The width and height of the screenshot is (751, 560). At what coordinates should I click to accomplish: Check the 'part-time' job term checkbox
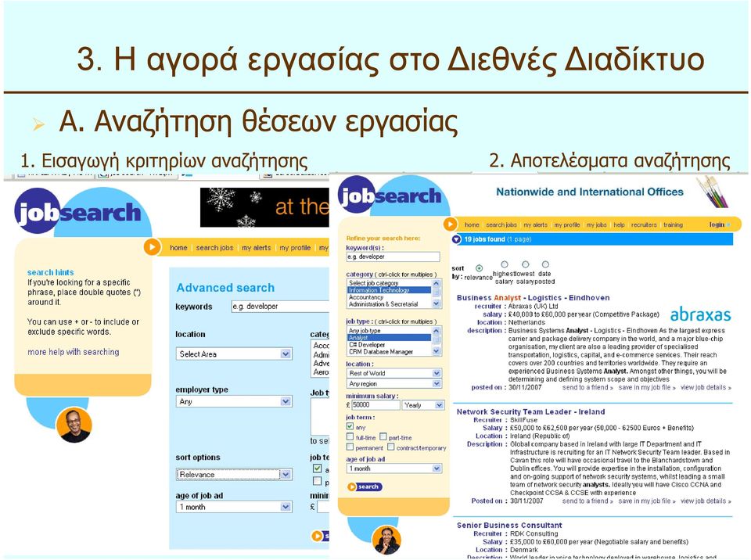(x=383, y=436)
